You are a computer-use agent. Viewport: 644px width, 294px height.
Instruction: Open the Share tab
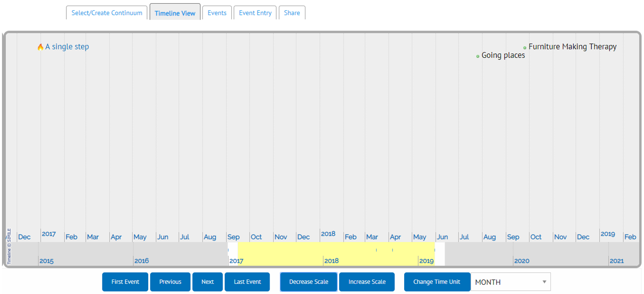(292, 13)
